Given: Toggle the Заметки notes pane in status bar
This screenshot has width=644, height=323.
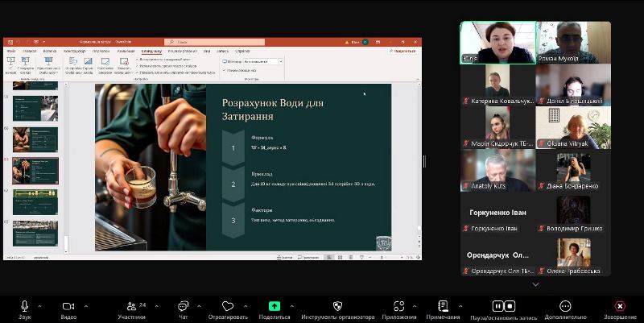Looking at the screenshot, I should [x=285, y=257].
